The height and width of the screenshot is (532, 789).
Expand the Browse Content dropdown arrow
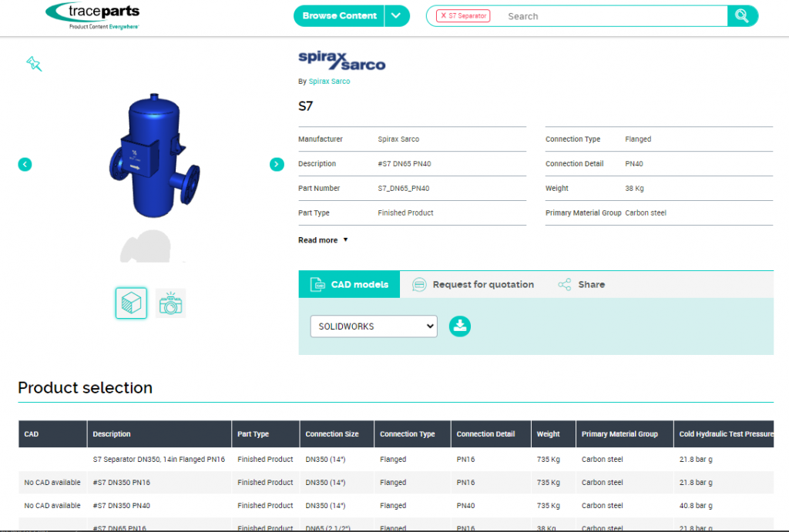[x=397, y=16]
